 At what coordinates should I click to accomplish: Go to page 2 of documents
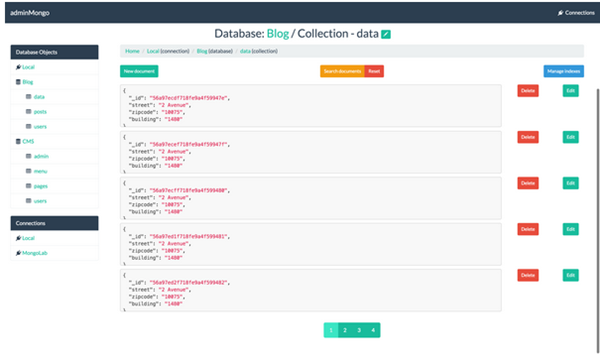(345, 330)
